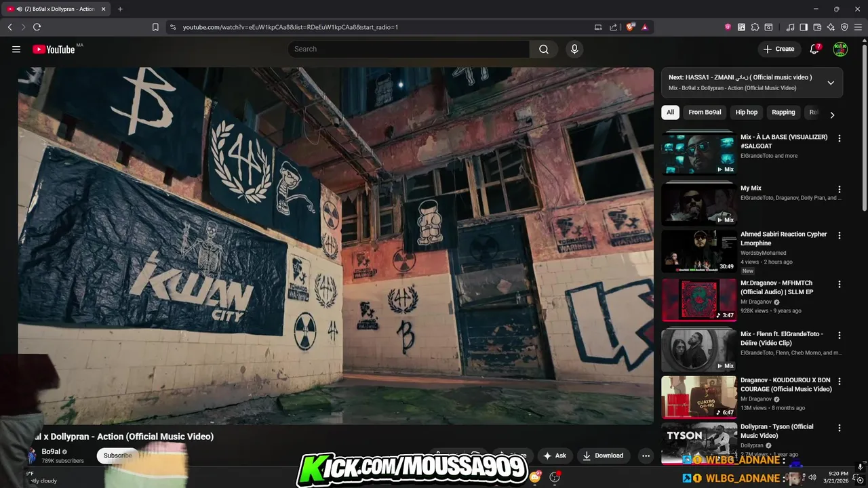868x488 pixels.
Task: Bookmark this page in address bar
Action: click(x=155, y=27)
